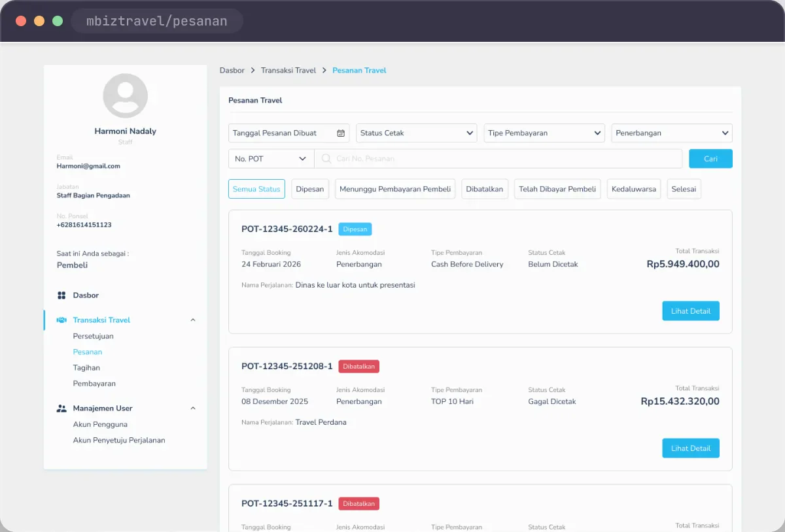
Task: Open Transaksi Travel breadcrumb link
Action: (x=288, y=71)
